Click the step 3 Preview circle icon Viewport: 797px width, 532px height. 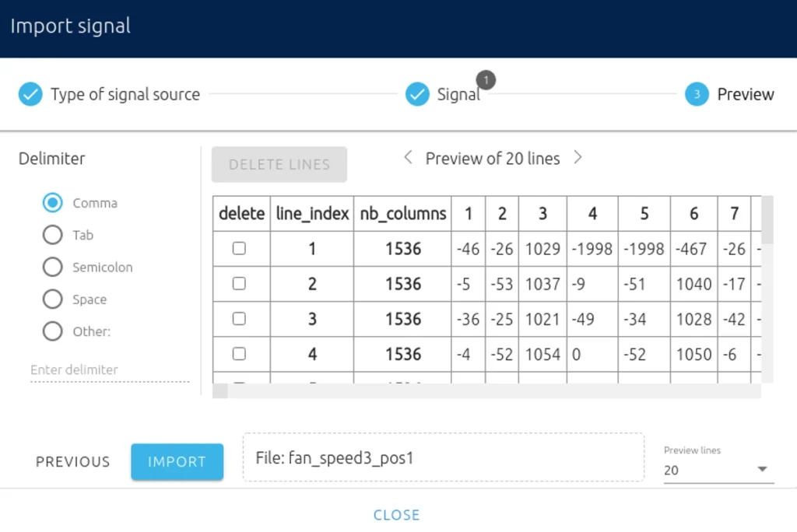697,95
